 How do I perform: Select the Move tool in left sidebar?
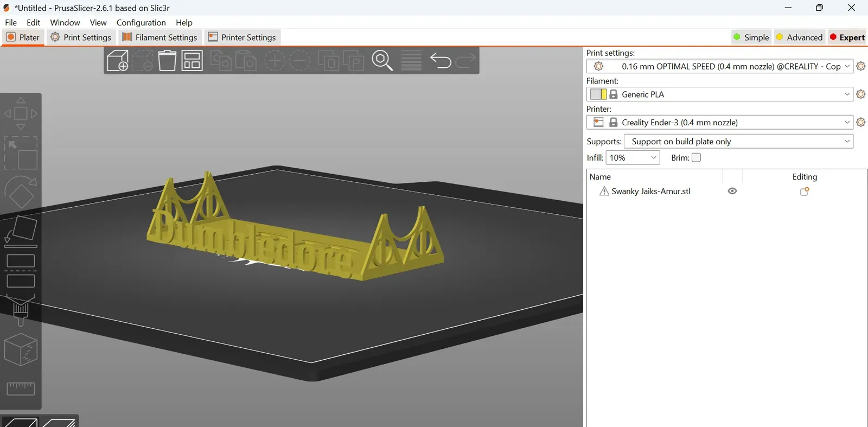coord(21,113)
